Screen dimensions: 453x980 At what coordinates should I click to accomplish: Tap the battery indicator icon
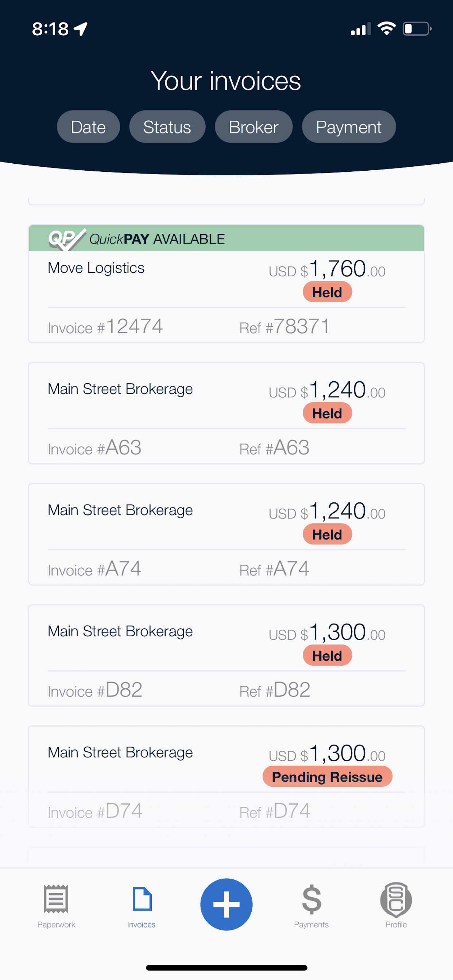coord(417,28)
